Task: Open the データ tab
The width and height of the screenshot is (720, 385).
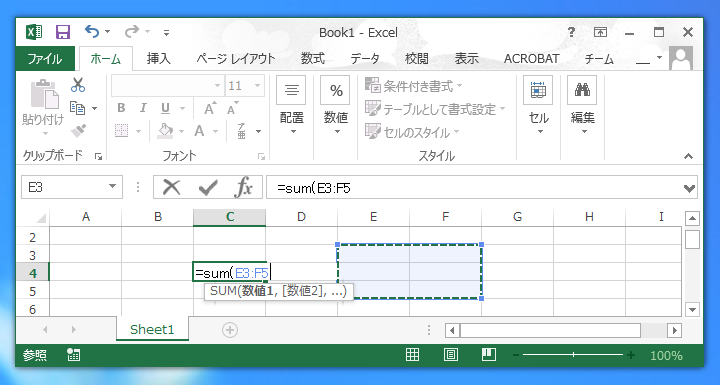Action: (365, 59)
